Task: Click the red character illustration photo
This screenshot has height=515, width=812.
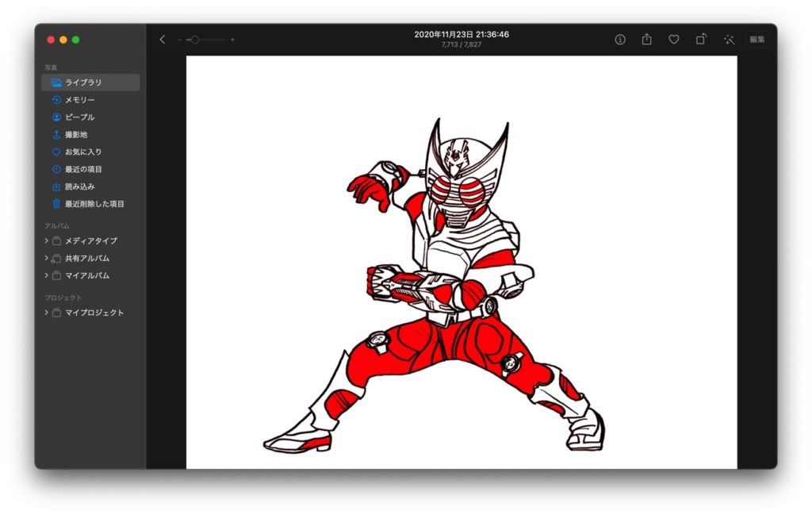Action: 462,262
